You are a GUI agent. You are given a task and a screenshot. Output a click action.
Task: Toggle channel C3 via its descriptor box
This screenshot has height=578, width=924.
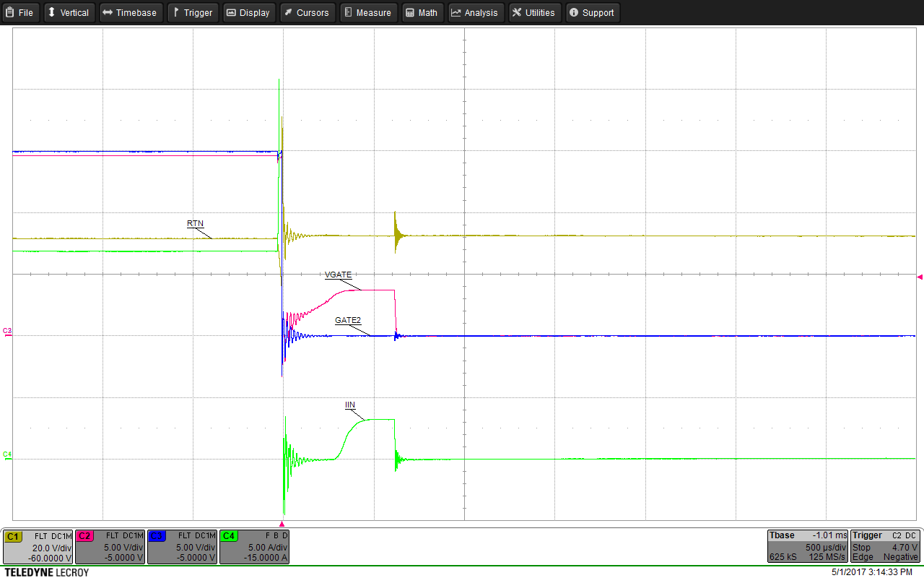(x=181, y=547)
